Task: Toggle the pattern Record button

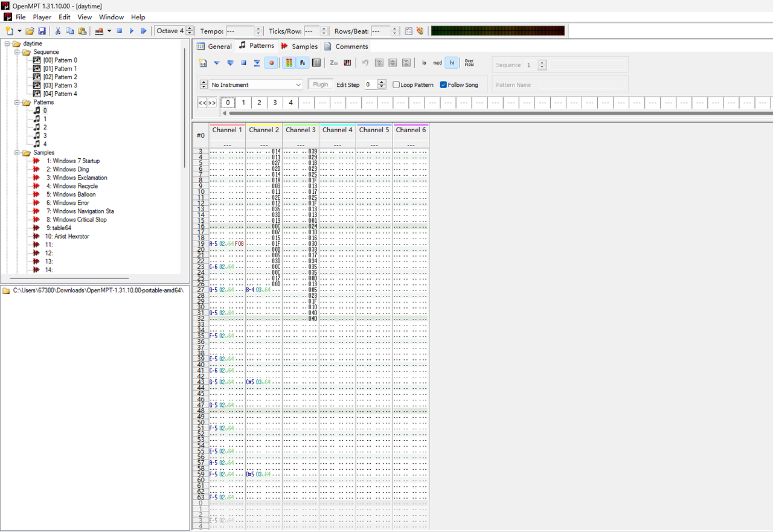Action: pos(271,63)
